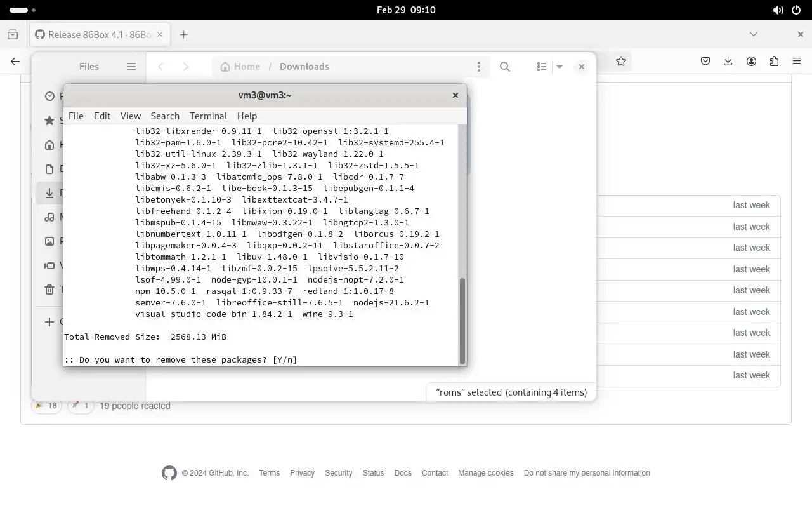
Task: Open Music icon in Files sidebar
Action: (49, 217)
